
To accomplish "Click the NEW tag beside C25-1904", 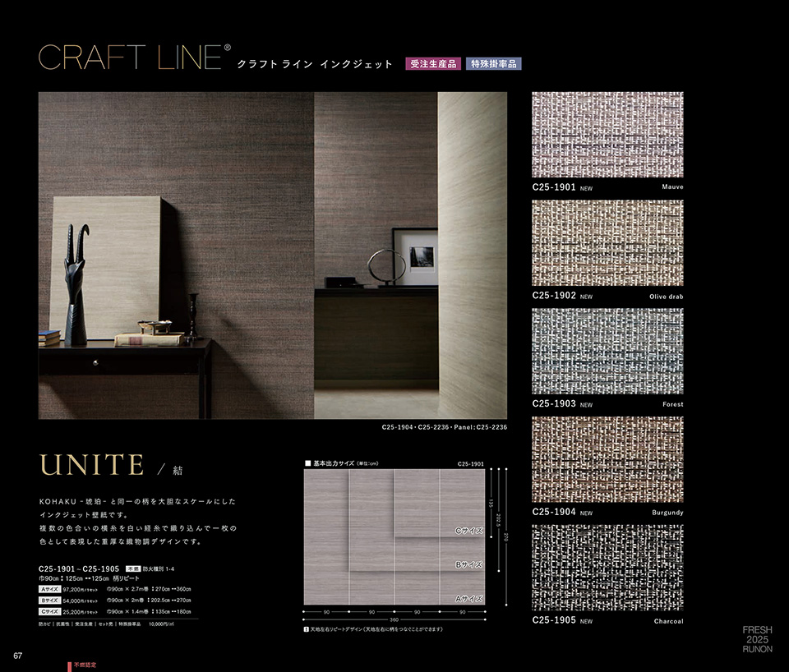I will click(586, 513).
